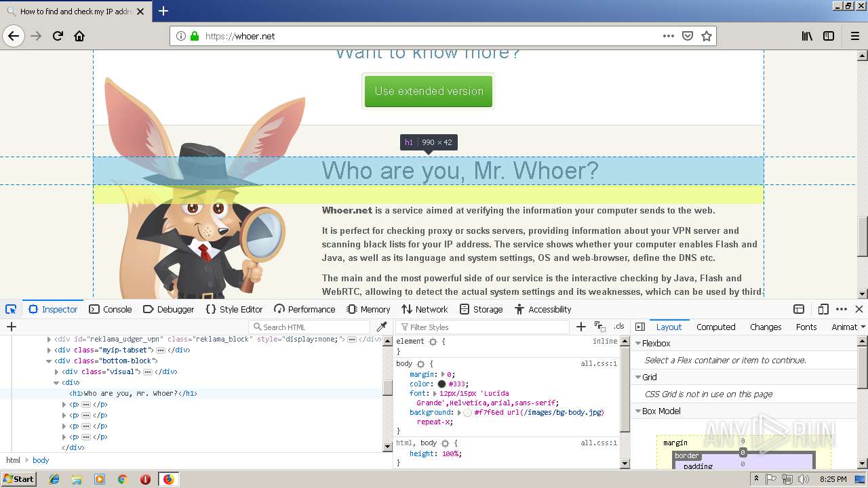
Task: Open the #f7f6ed background color swatch
Action: 467,412
